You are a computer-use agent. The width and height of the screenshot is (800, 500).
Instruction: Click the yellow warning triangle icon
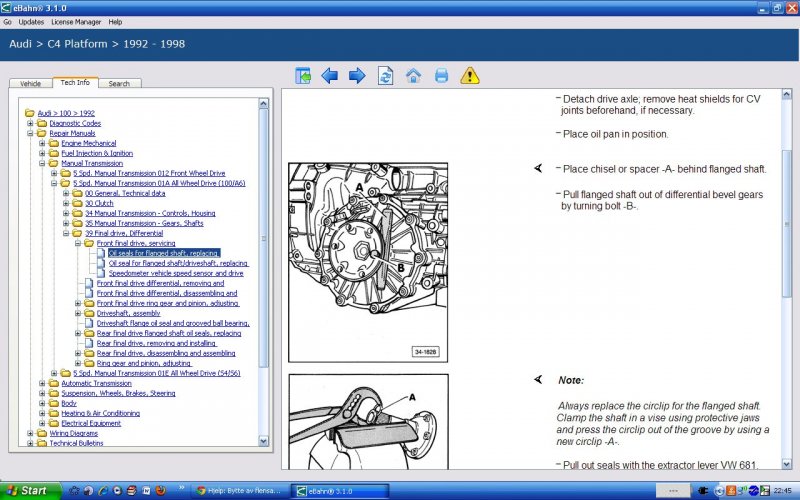(470, 76)
